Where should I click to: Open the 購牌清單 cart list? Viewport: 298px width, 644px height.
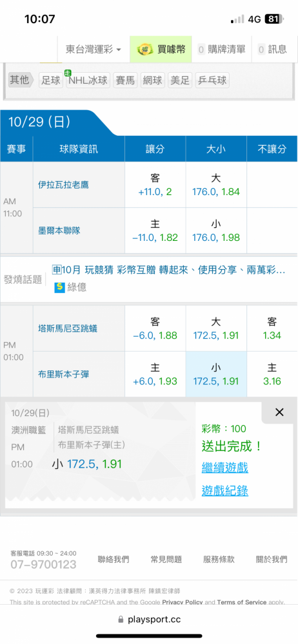click(221, 50)
